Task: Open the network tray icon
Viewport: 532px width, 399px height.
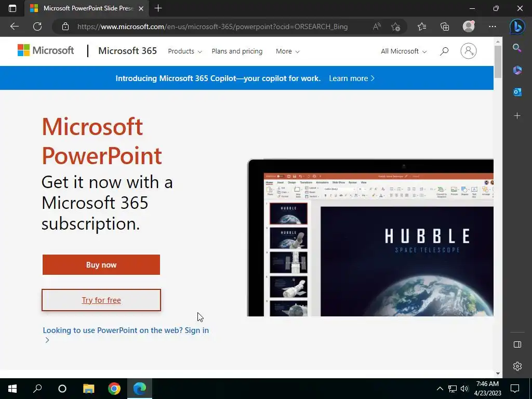Action: [453, 389]
